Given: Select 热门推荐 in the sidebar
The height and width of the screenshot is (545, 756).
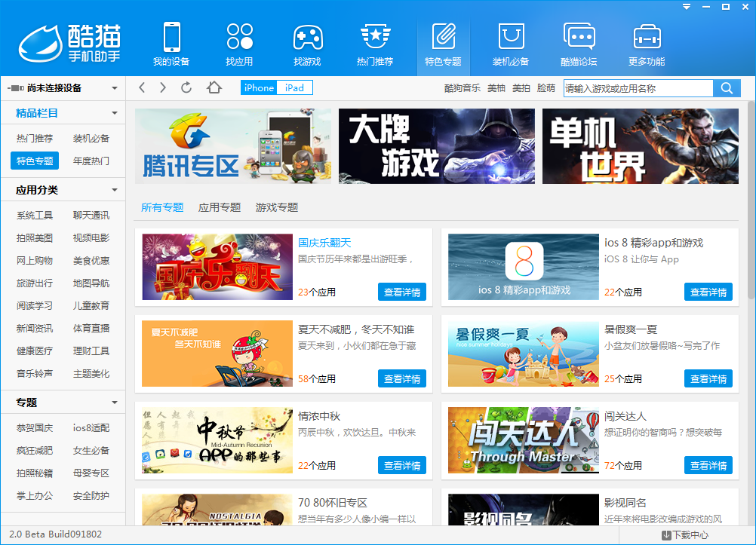Looking at the screenshot, I should [x=34, y=138].
